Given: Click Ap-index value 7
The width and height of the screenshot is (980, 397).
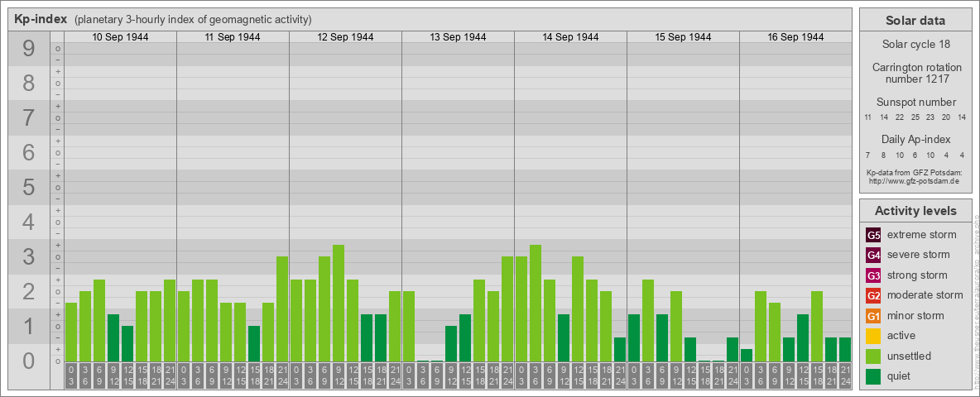Looking at the screenshot, I should point(868,155).
